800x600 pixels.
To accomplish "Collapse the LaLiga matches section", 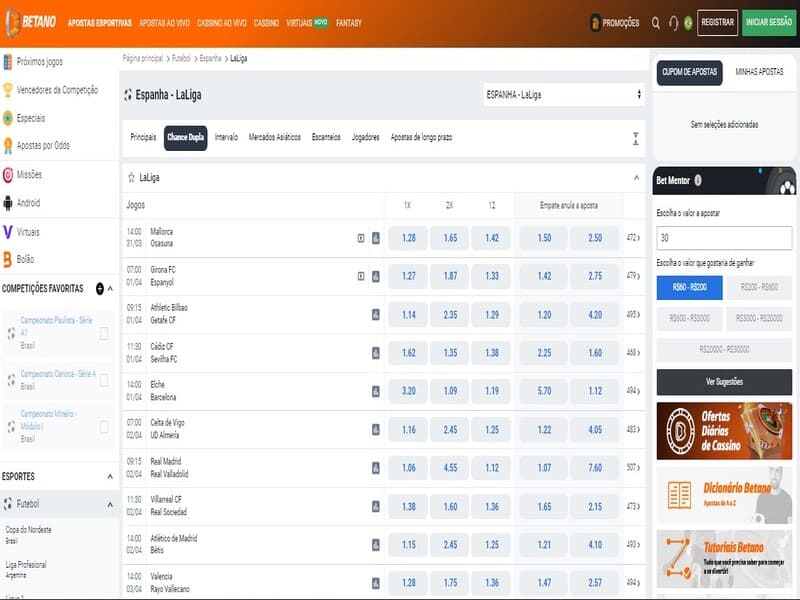I will point(636,178).
